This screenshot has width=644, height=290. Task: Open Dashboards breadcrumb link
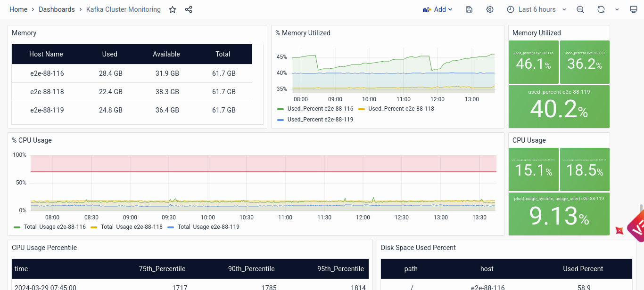[x=57, y=9]
